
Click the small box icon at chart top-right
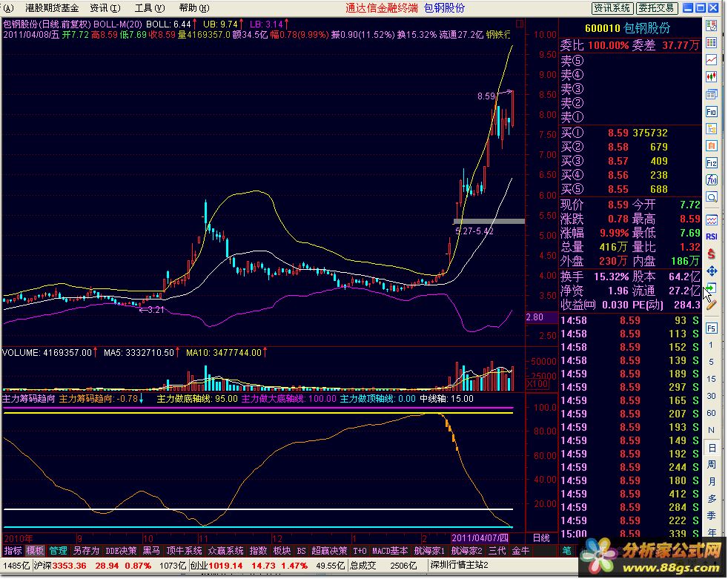pos(520,23)
